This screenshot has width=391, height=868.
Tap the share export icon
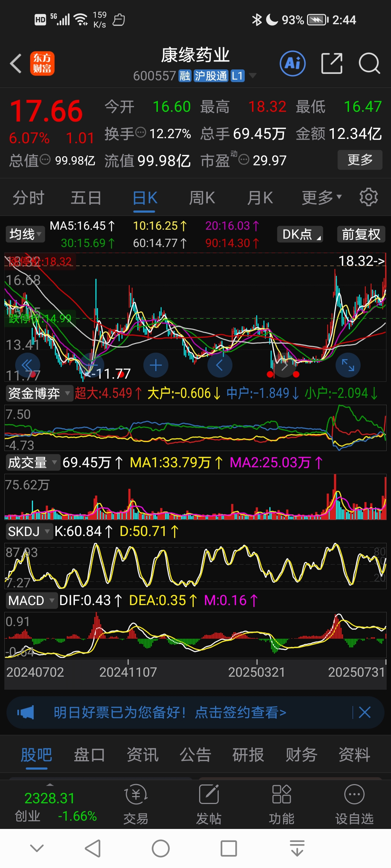(332, 63)
